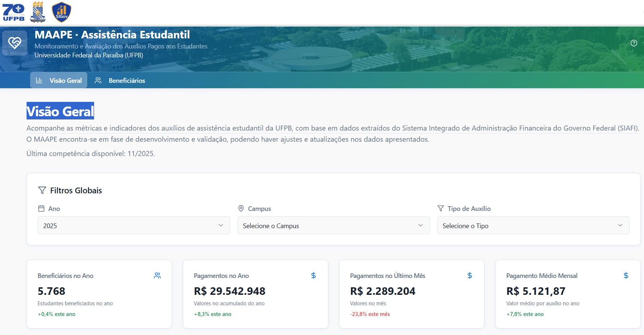Screen dimensions: 644x335
Task: Click the MAAPE heart logo icon
Action: click(15, 43)
